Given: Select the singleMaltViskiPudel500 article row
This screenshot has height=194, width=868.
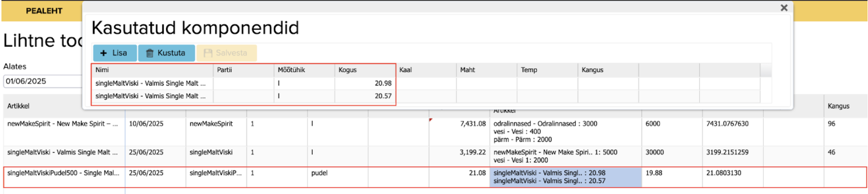Looking at the screenshot, I should (x=63, y=173).
